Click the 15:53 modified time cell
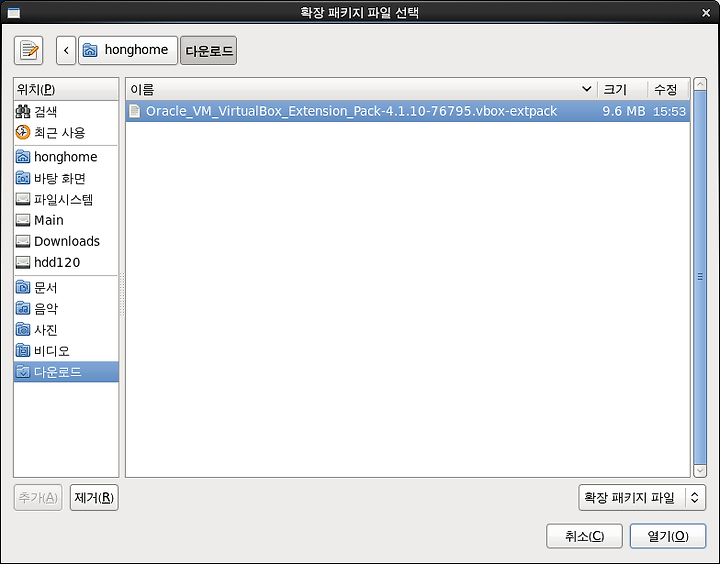This screenshot has height=564, width=720. [x=669, y=111]
